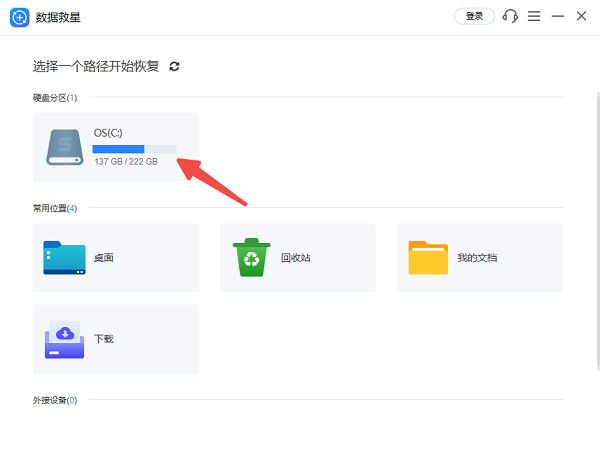Select the OS(C:) hard drive icon
This screenshot has height=460, width=600.
coord(65,146)
